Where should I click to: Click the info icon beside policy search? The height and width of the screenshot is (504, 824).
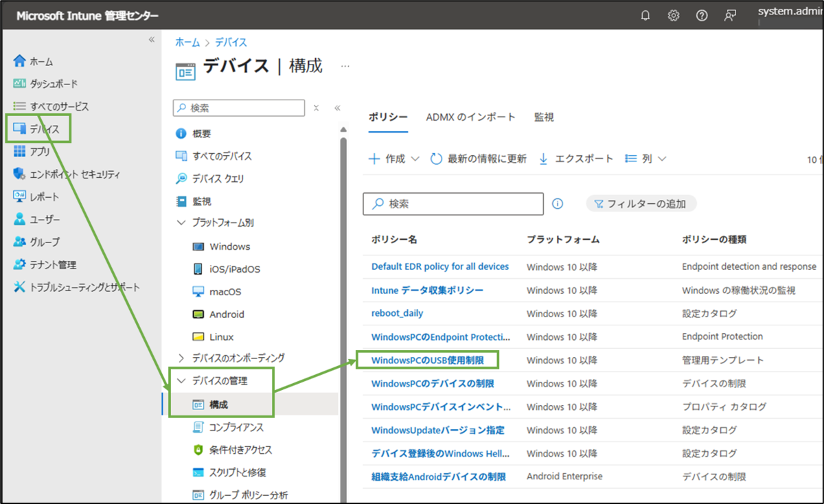pos(558,204)
